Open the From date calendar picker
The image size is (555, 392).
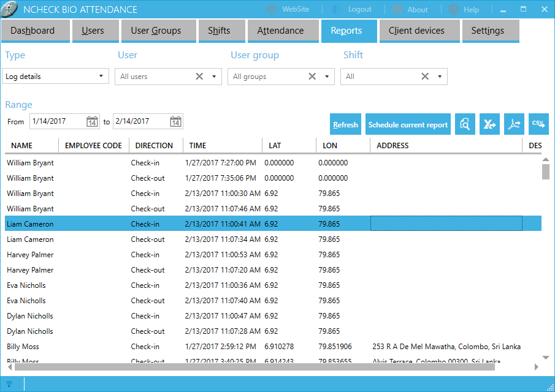(x=92, y=121)
